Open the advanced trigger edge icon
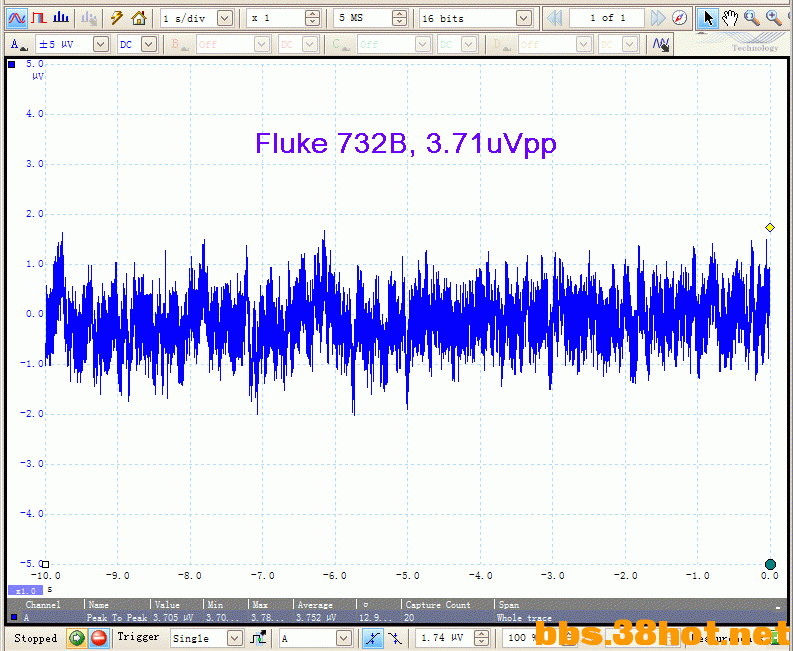 pos(258,638)
